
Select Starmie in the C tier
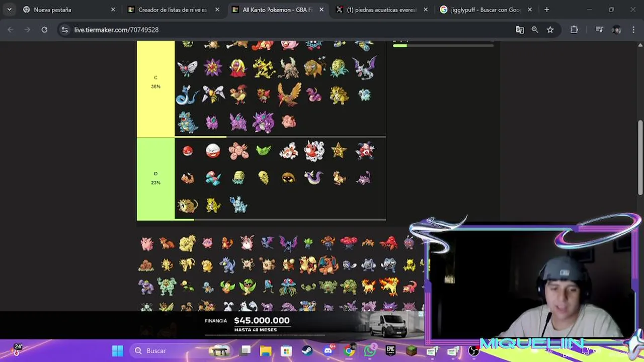212,67
